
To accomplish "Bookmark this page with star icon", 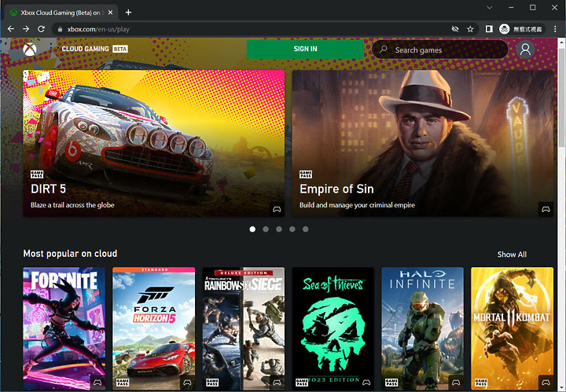I will pyautogui.click(x=470, y=29).
